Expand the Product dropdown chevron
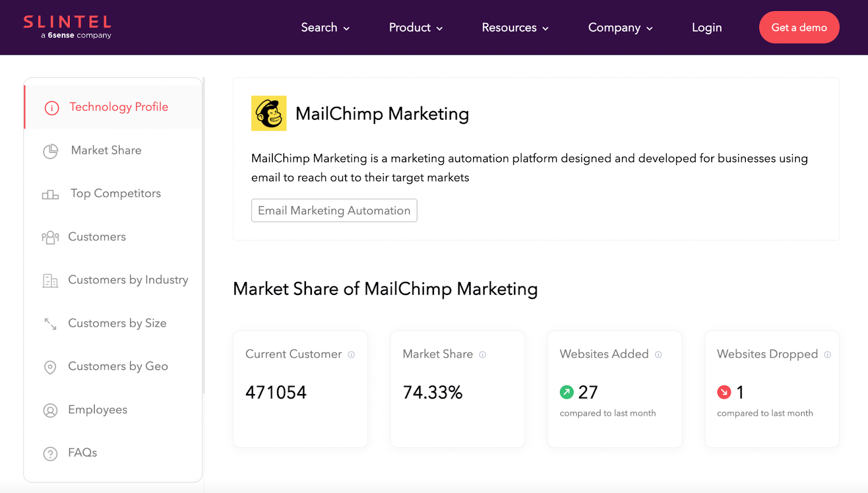Screen dimensions: 868x493 pyautogui.click(x=439, y=29)
